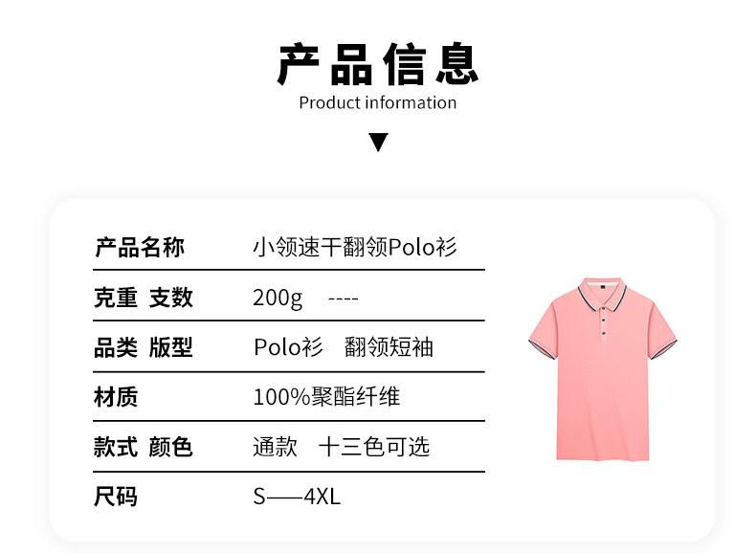Select the 材质 row label
Screen dimensions: 756x553
116,397
